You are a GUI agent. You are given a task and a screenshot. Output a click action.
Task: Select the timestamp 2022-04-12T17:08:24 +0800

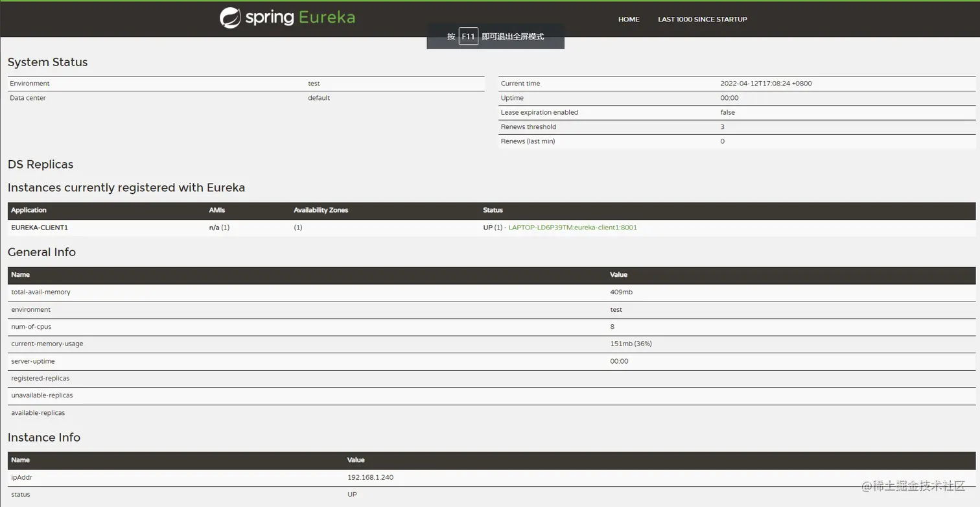pyautogui.click(x=766, y=84)
